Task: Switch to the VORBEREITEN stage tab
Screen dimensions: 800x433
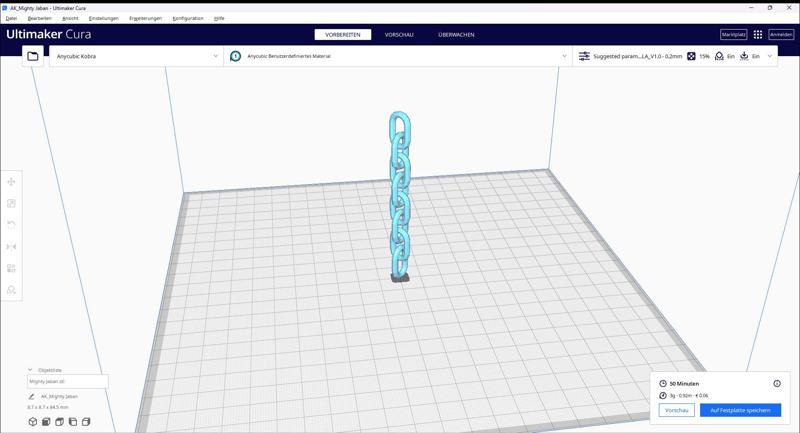Action: [x=343, y=35]
